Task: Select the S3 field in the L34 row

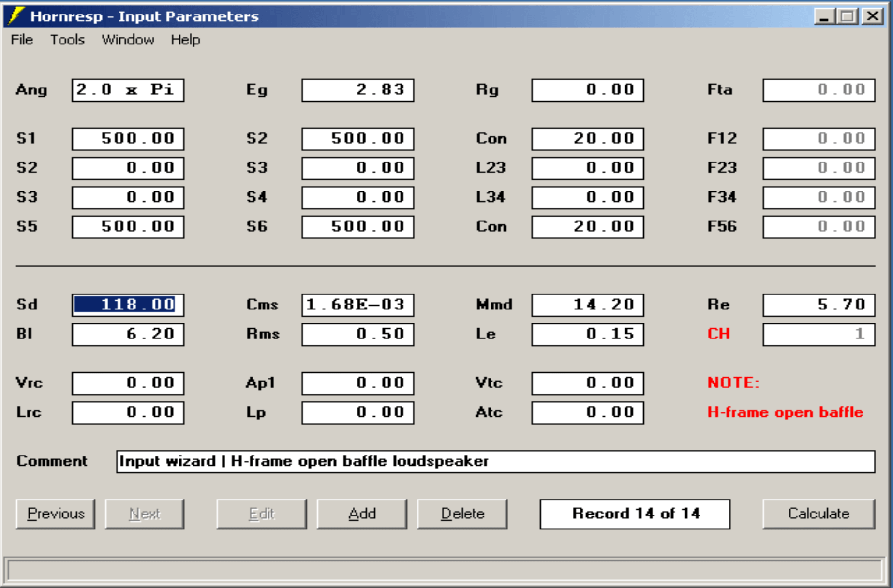Action: pos(128,197)
